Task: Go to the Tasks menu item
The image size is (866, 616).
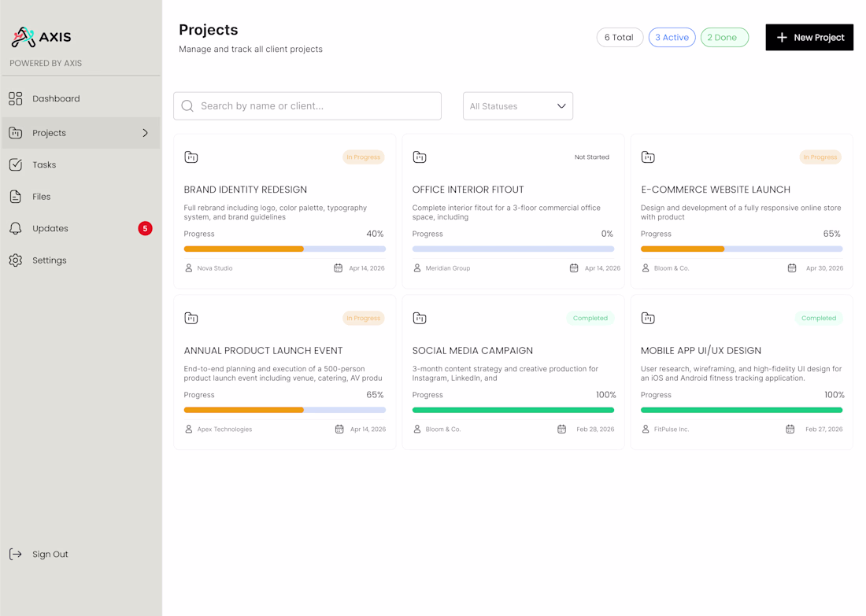Action: pyautogui.click(x=44, y=164)
